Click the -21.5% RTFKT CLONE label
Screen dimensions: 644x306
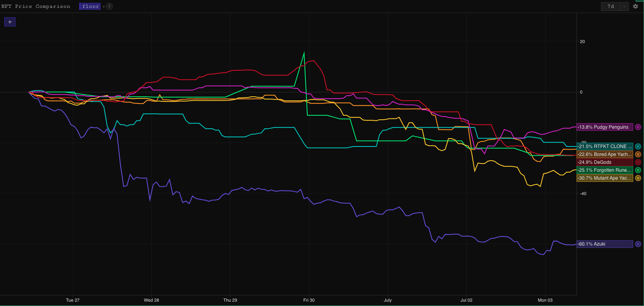point(605,146)
